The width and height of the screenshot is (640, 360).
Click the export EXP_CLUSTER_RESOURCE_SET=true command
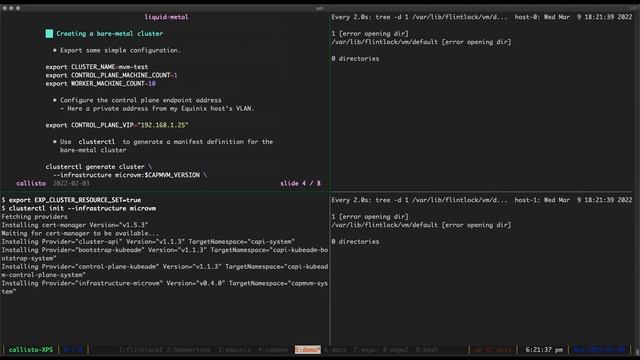(71, 200)
